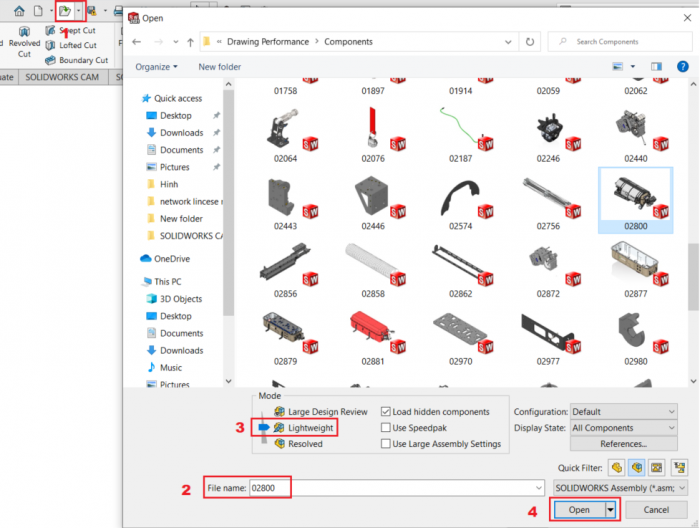Open 3D Objects under This PC

tap(175, 299)
